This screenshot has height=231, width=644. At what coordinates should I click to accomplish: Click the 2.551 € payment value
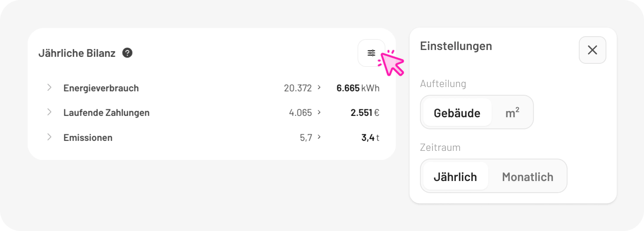tap(365, 113)
